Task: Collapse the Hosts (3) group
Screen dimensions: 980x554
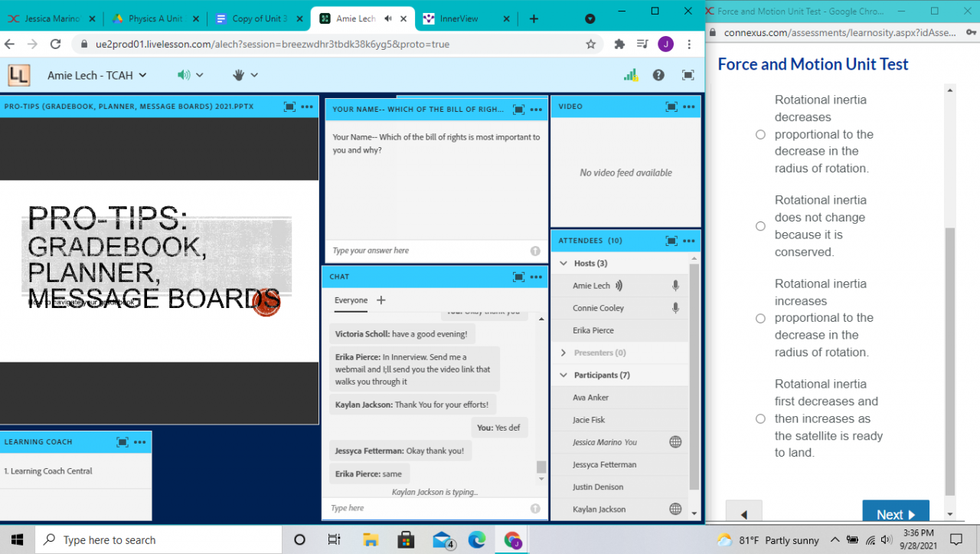Action: tap(563, 264)
